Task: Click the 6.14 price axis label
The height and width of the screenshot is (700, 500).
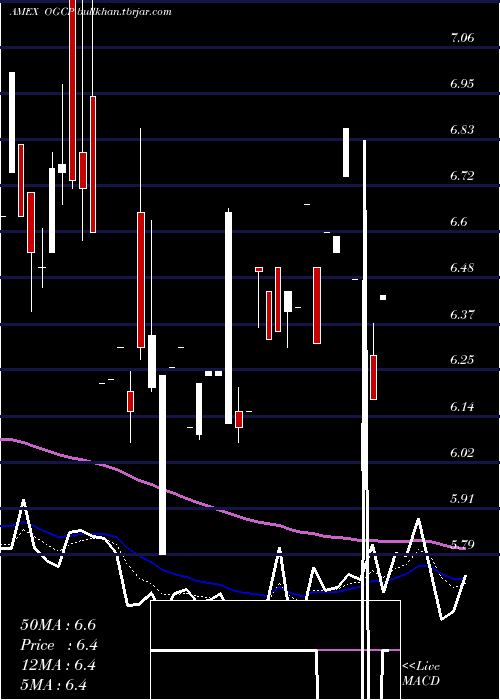Action: click(462, 406)
